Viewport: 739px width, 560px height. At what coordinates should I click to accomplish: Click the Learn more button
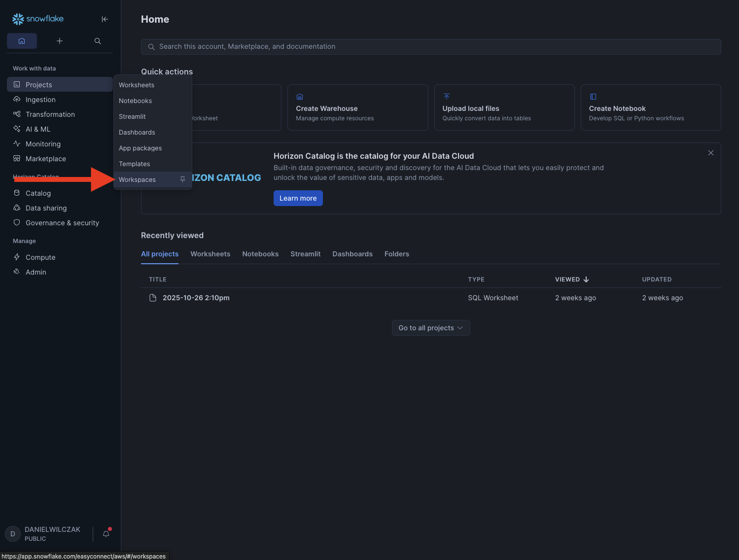298,198
